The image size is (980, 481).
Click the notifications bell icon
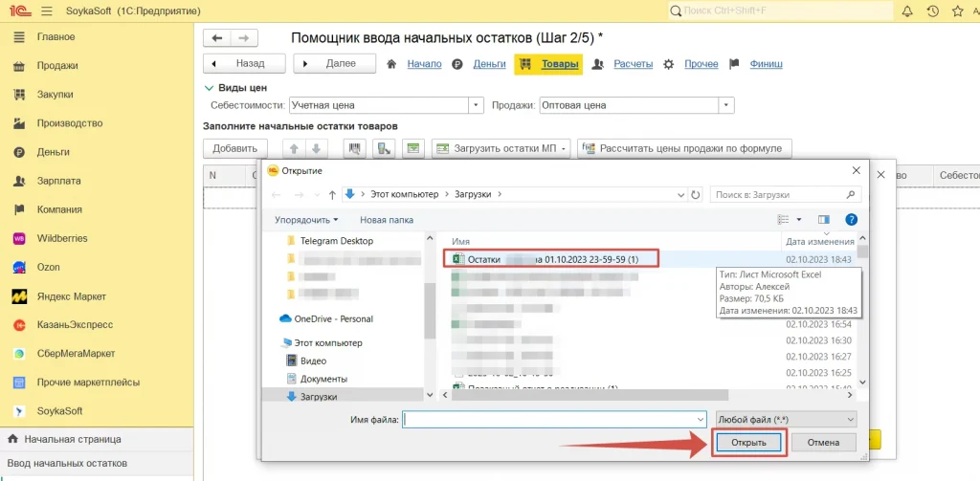point(906,11)
